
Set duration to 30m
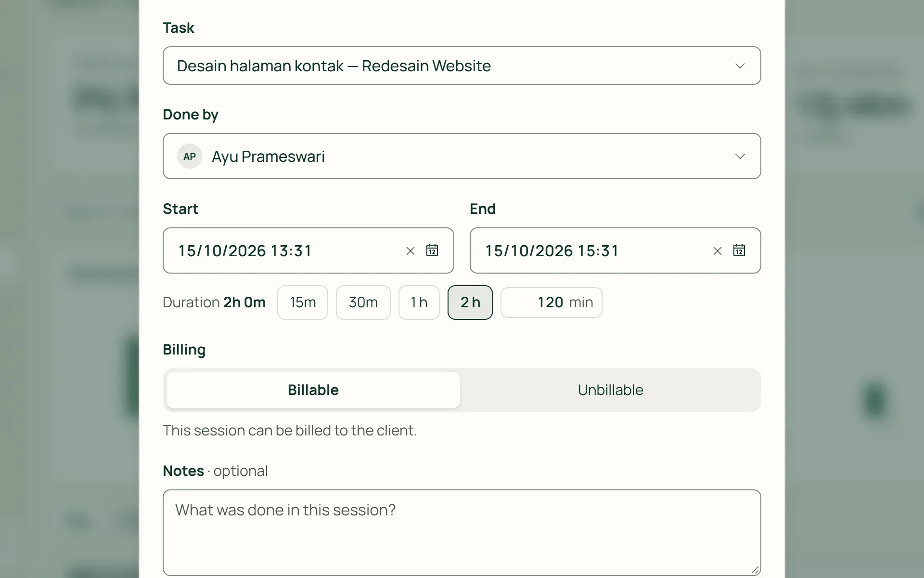point(363,302)
